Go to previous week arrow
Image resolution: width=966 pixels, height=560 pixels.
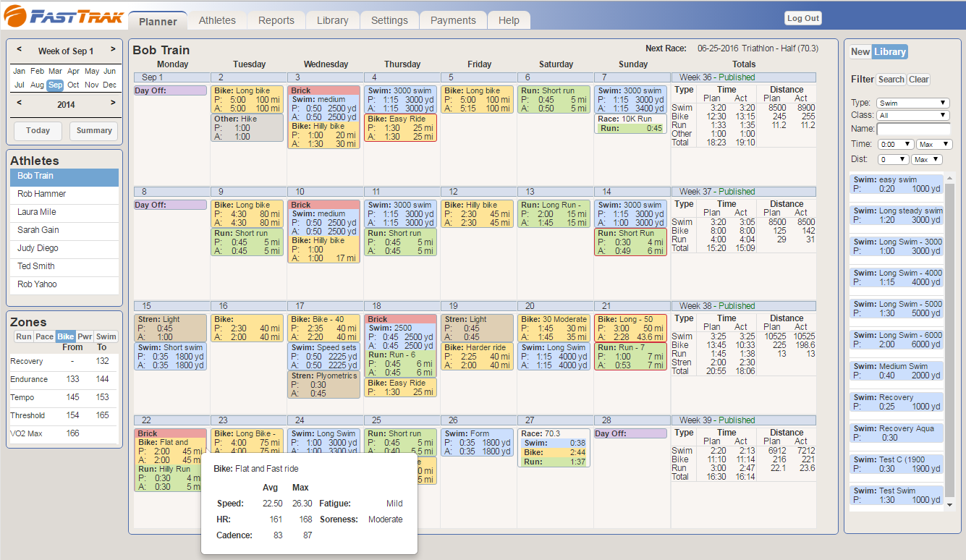[x=19, y=50]
